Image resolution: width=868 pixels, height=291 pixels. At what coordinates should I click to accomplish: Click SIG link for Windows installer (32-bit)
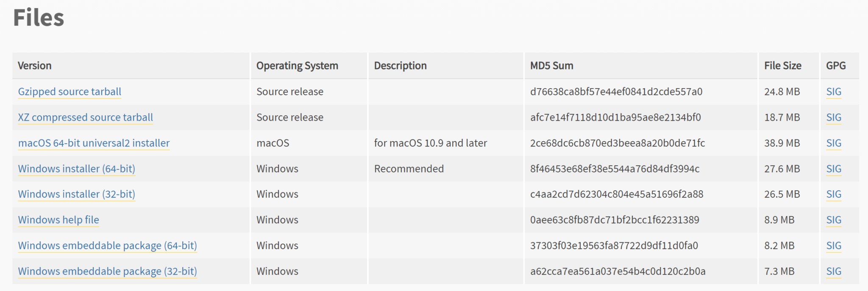click(x=834, y=194)
